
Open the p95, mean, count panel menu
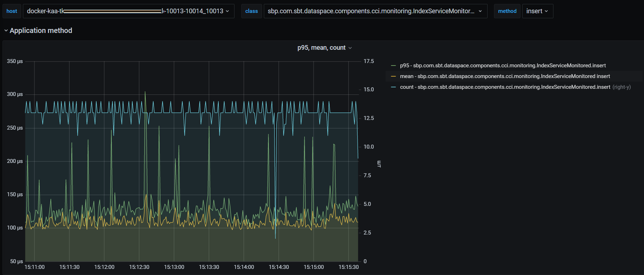pyautogui.click(x=321, y=48)
